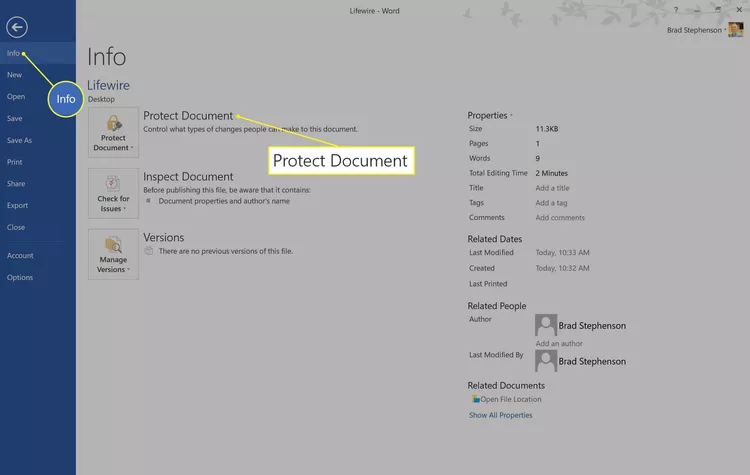
Task: Click the Desktop location path text
Action: pyautogui.click(x=101, y=99)
